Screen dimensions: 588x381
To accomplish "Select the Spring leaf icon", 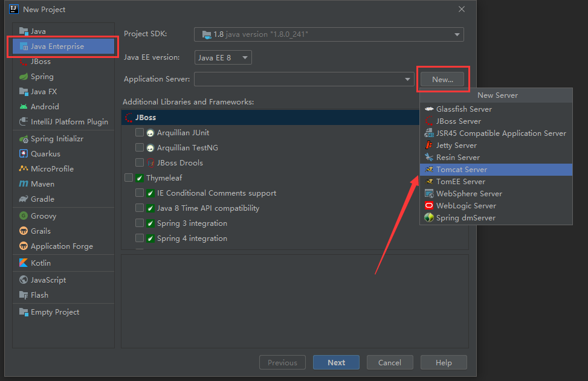I will click(x=24, y=77).
